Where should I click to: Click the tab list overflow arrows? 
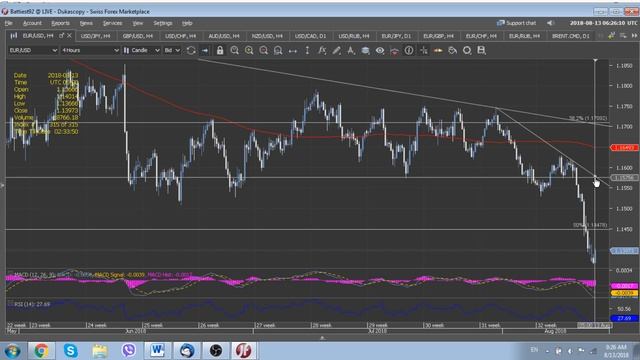point(634,36)
